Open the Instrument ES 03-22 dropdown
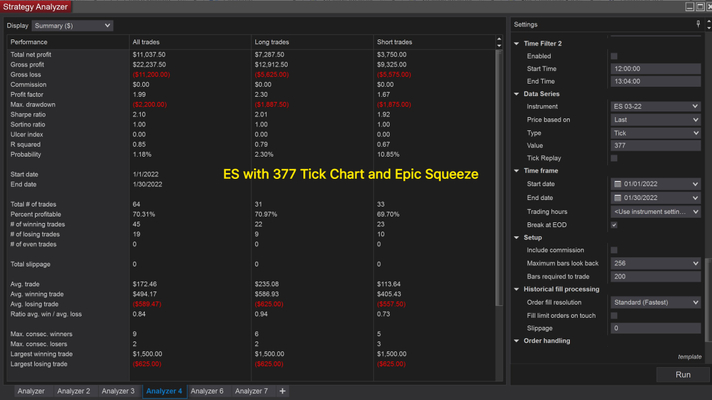The image size is (712, 400). coord(654,105)
